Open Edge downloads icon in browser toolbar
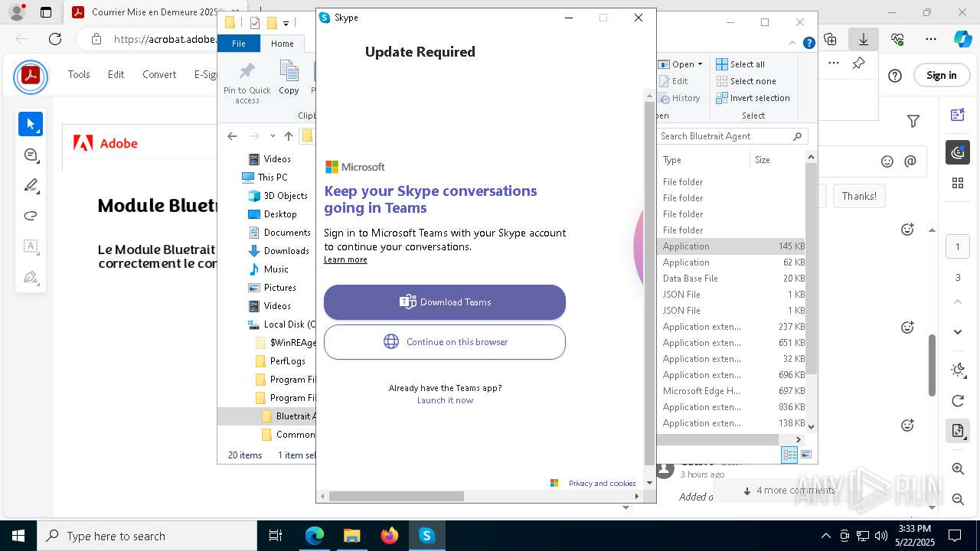980x551 pixels. [x=864, y=38]
